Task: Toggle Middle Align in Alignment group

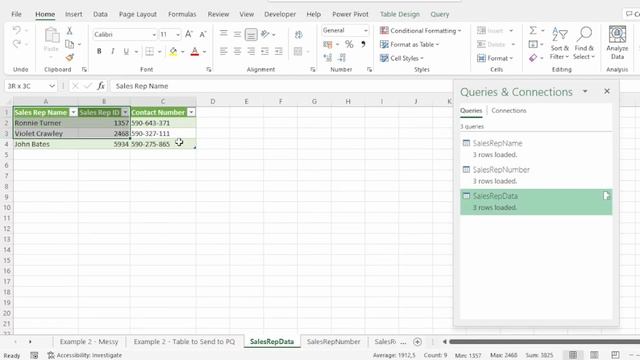Action: pyautogui.click(x=237, y=34)
